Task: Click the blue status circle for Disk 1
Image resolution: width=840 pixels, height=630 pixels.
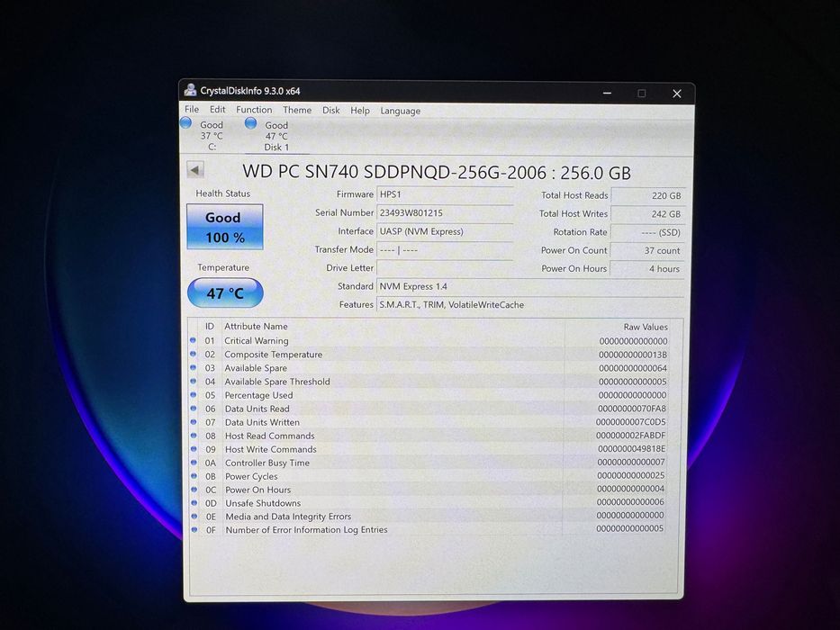Action: pyautogui.click(x=250, y=123)
